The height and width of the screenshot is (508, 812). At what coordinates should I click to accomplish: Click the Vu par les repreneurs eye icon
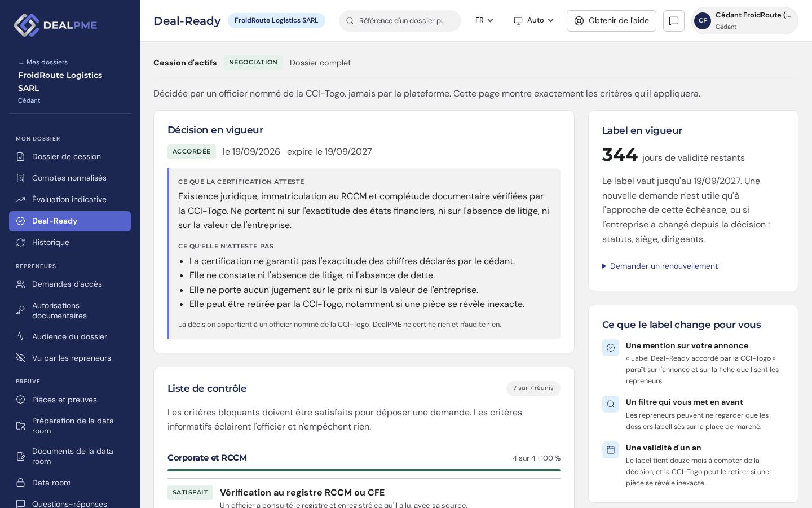coord(21,358)
